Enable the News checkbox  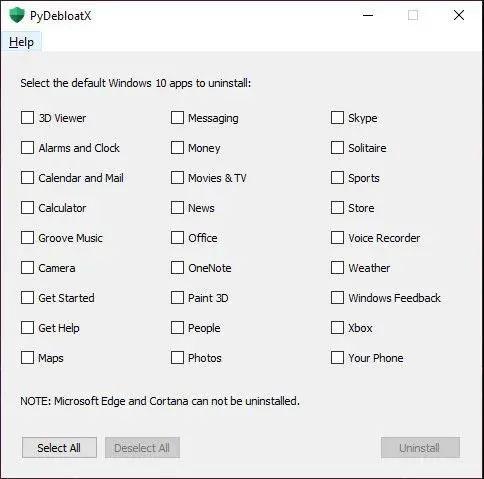(x=177, y=208)
